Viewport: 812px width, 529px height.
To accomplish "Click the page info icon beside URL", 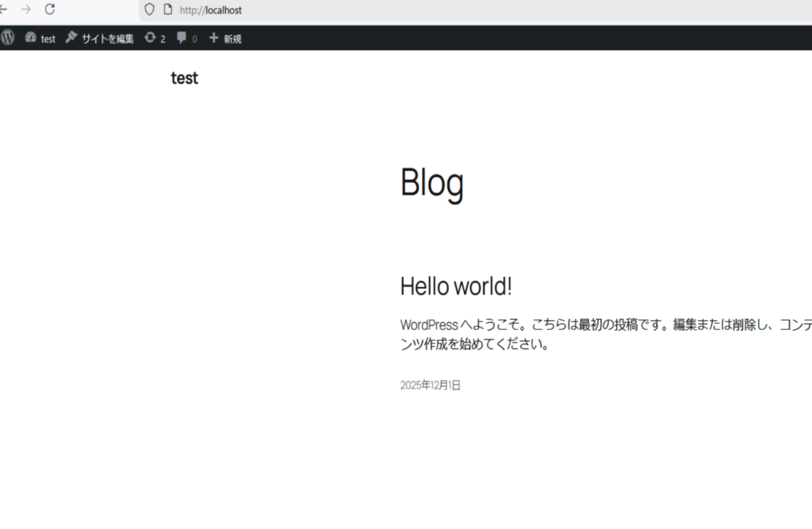I will [167, 10].
